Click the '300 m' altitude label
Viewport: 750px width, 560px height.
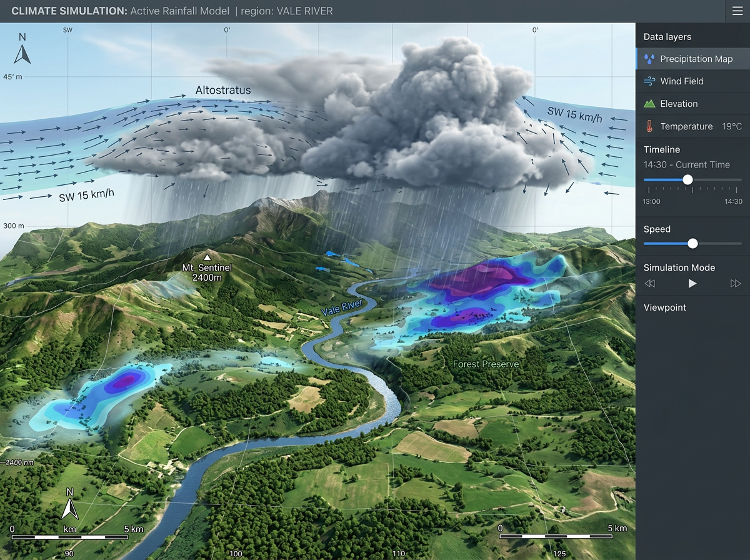pos(13,226)
